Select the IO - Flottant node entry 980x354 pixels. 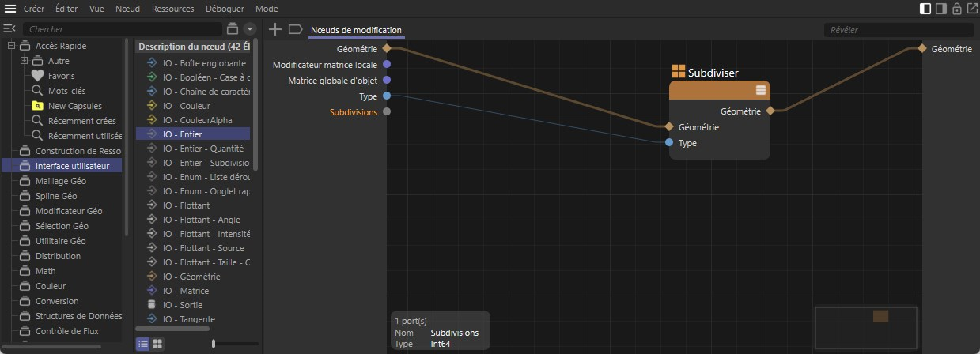(186, 205)
